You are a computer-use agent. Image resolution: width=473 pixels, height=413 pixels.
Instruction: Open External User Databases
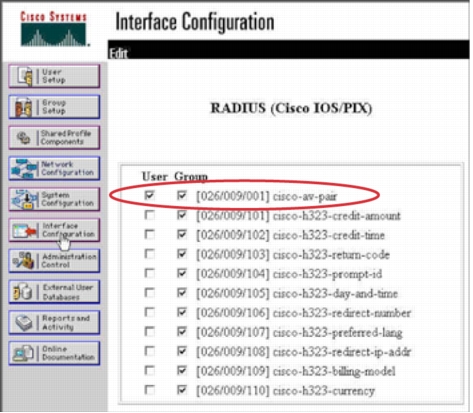pos(54,292)
